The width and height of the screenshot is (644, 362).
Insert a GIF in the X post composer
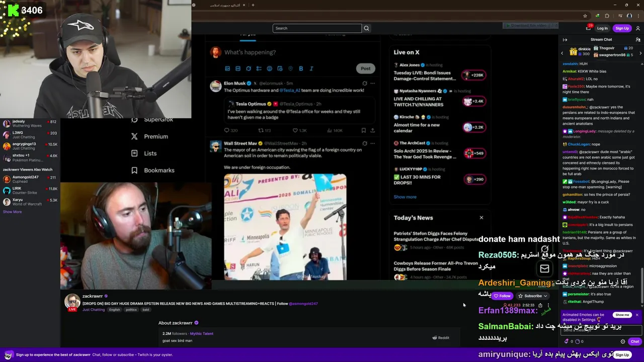(238, 68)
